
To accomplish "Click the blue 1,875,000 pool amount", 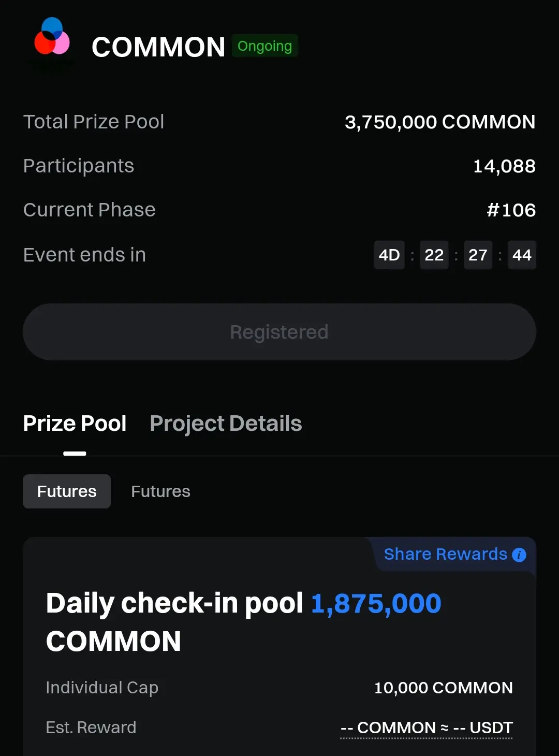I will (376, 604).
